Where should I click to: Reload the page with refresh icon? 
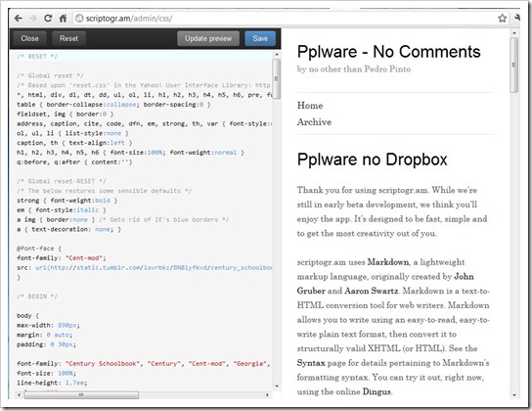click(x=48, y=18)
